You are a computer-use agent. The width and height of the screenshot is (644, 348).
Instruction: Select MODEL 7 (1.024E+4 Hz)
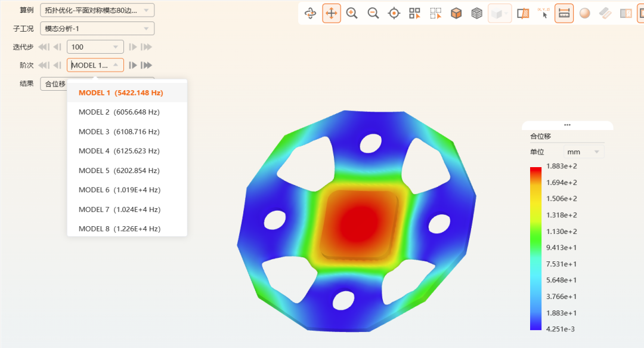pos(127,210)
